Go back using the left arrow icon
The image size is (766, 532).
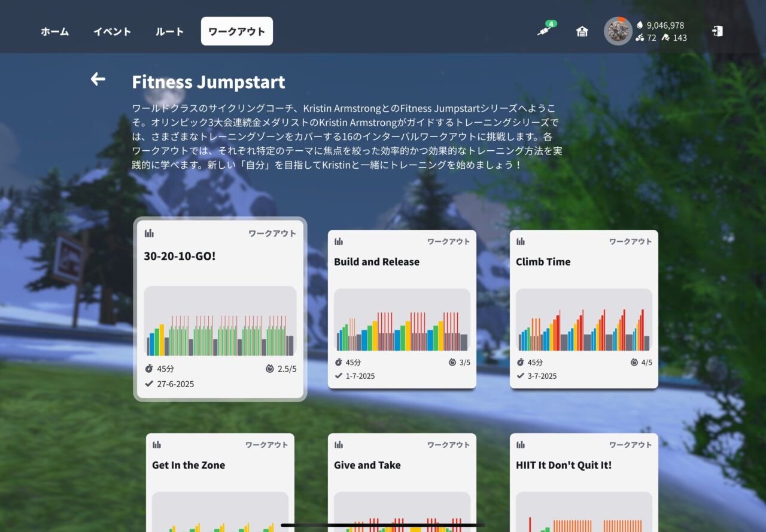pyautogui.click(x=98, y=79)
